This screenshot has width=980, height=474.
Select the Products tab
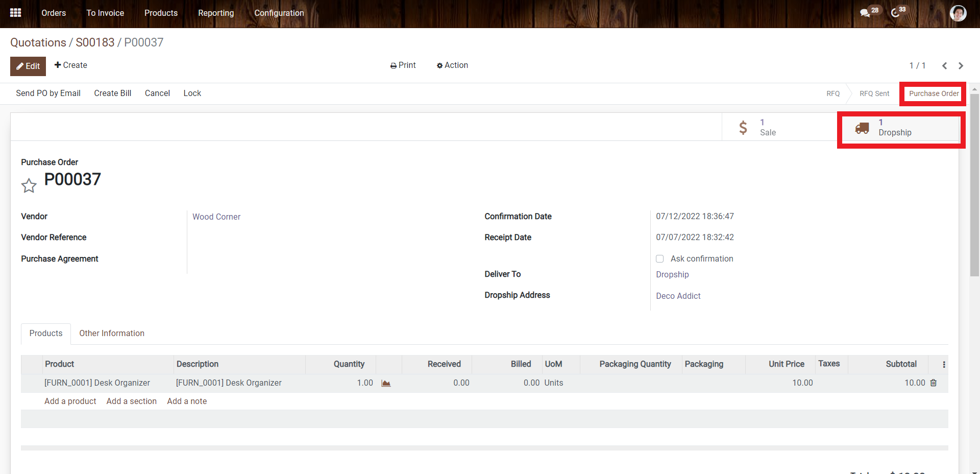[x=46, y=334]
